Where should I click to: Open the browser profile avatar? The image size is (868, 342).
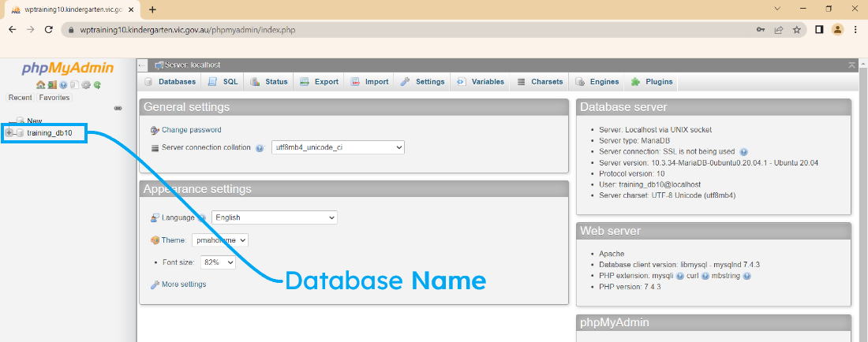tap(837, 30)
